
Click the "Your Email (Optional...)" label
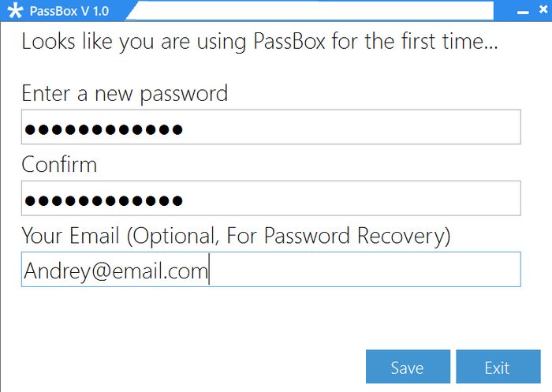pos(236,236)
